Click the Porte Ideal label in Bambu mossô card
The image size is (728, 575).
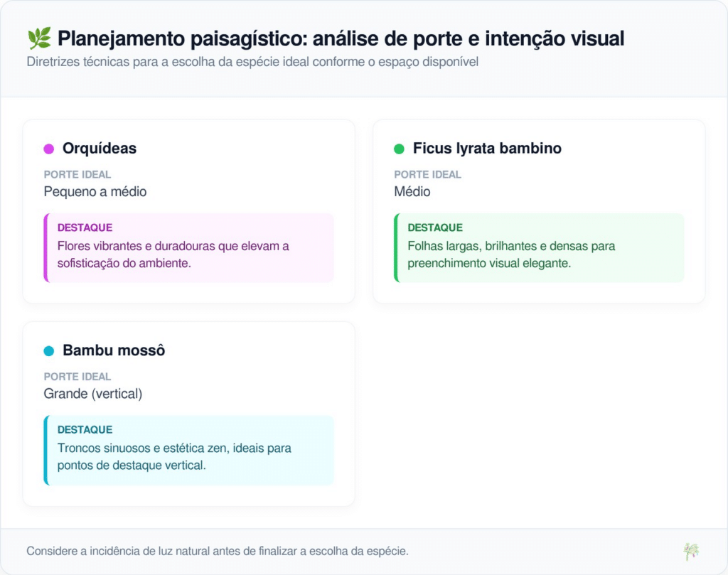[x=77, y=377]
